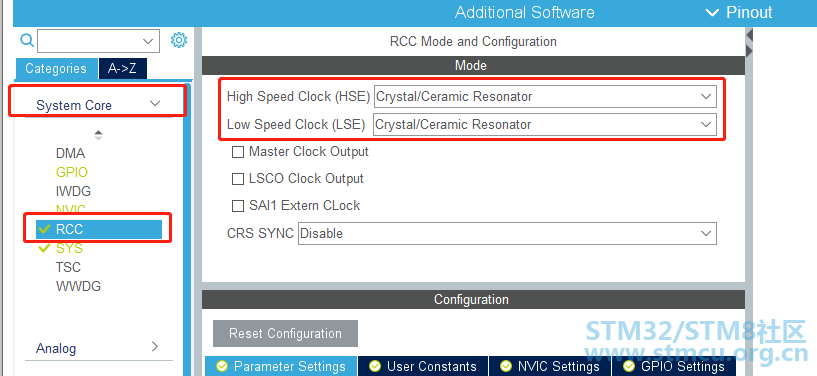Expand the Analog category
817x376 pixels.
[155, 346]
